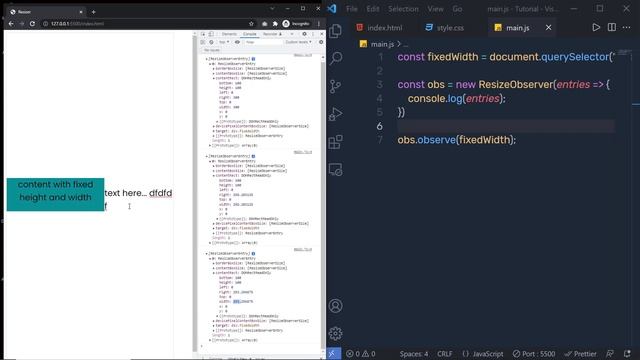Open console settings gear

pos(321,42)
